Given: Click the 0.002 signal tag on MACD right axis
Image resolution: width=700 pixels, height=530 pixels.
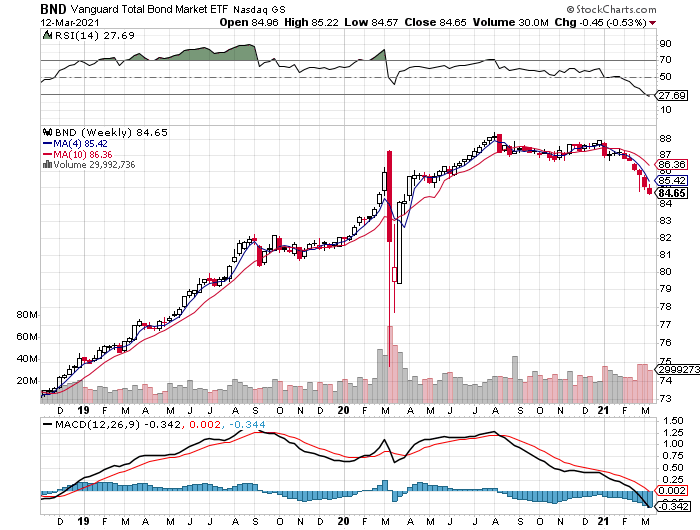Looking at the screenshot, I should pos(672,491).
